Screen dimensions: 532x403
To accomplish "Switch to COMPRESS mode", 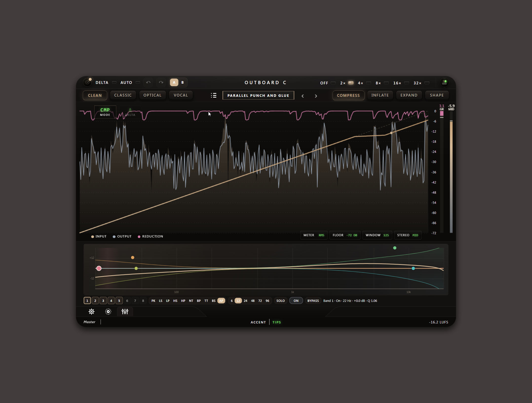I will (348, 95).
